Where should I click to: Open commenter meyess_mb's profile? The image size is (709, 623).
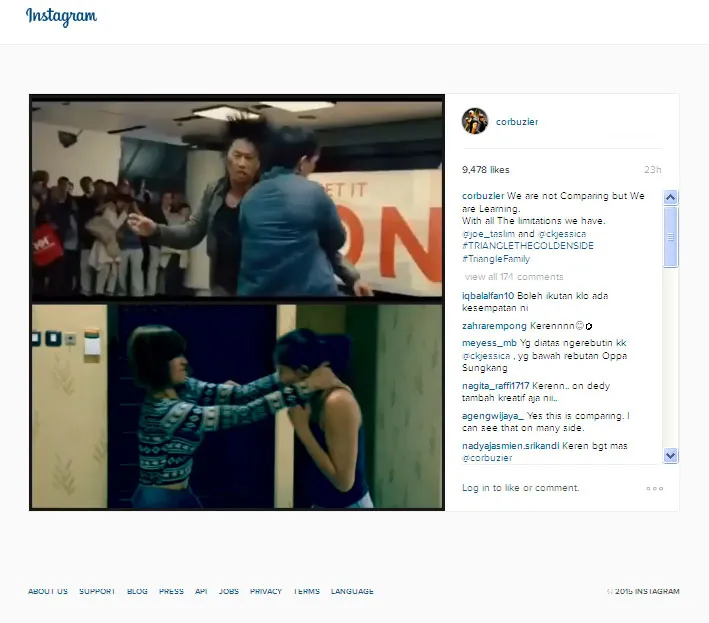click(489, 343)
